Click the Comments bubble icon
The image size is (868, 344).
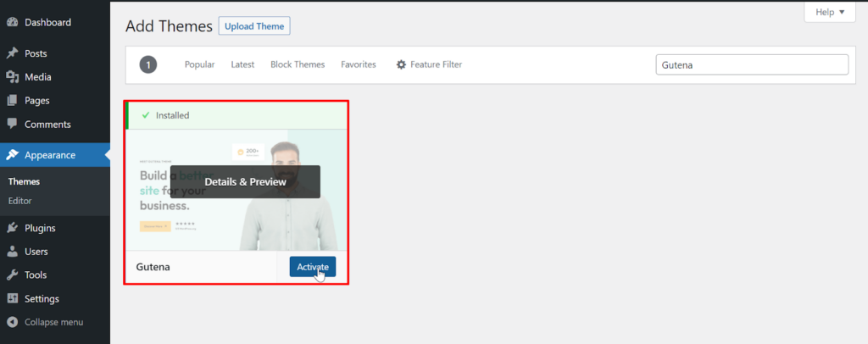tap(12, 124)
